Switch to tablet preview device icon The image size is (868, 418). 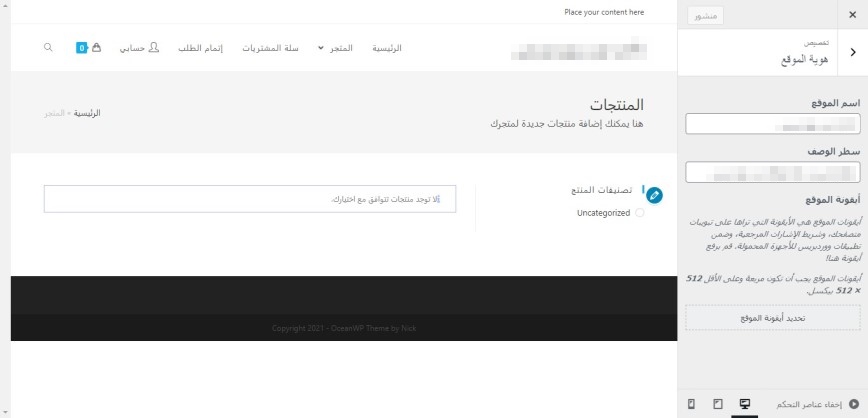[718, 404]
